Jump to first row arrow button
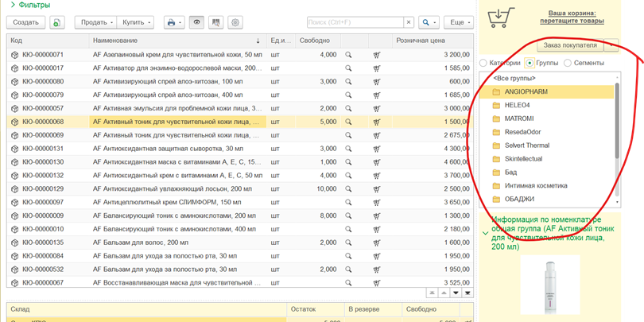This screenshot has height=322, width=644. 432,293
